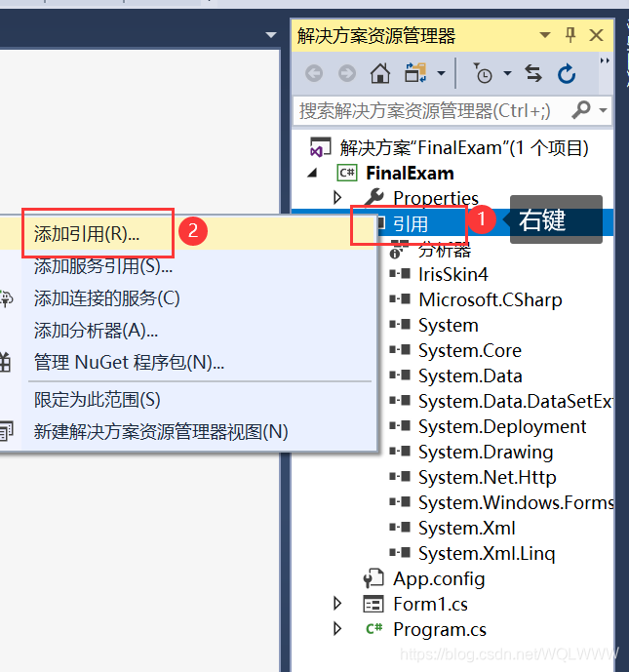This screenshot has height=672, width=629.
Task: Select the 引用 references node
Action: coord(410,223)
